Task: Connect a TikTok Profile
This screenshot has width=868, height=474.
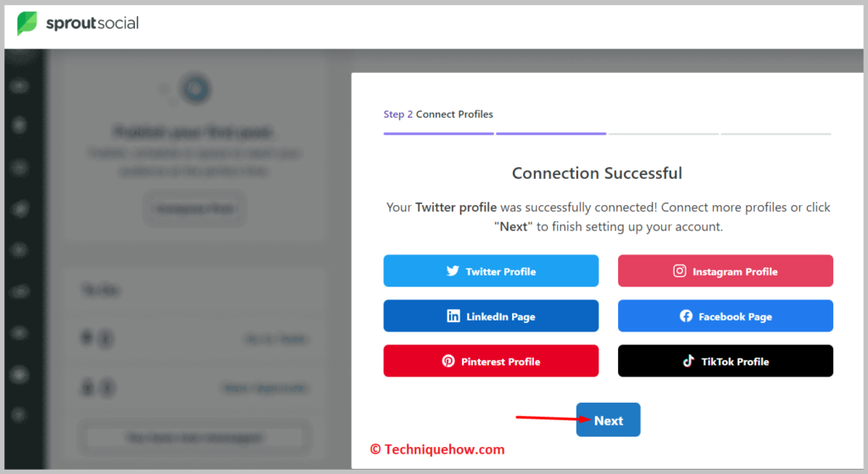Action: (x=726, y=361)
